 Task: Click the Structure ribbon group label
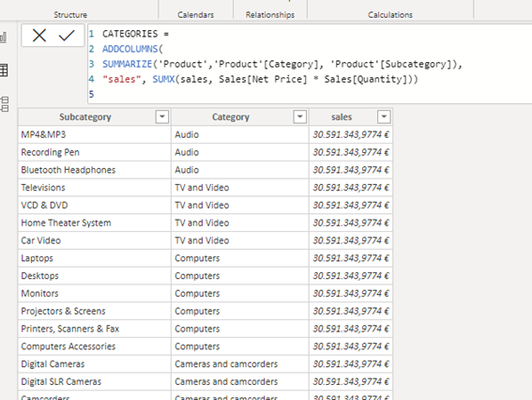[x=70, y=15]
